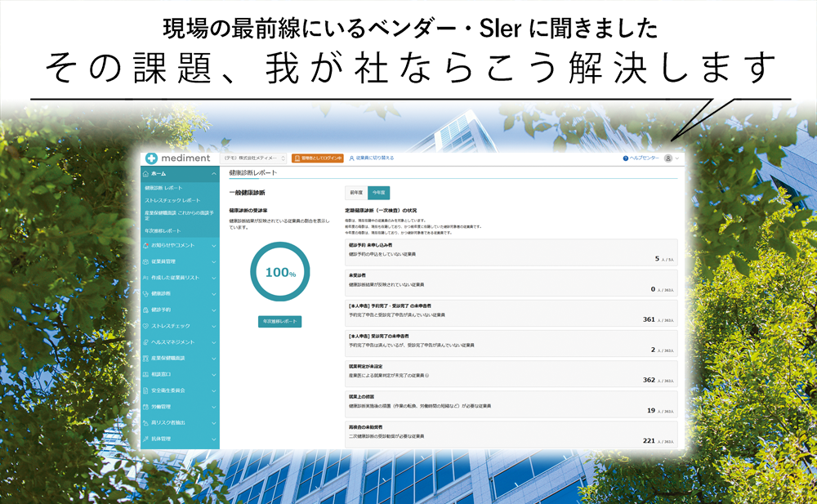Image resolution: width=817 pixels, height=504 pixels.
Task: Click the question mark help icon
Action: tap(626, 158)
